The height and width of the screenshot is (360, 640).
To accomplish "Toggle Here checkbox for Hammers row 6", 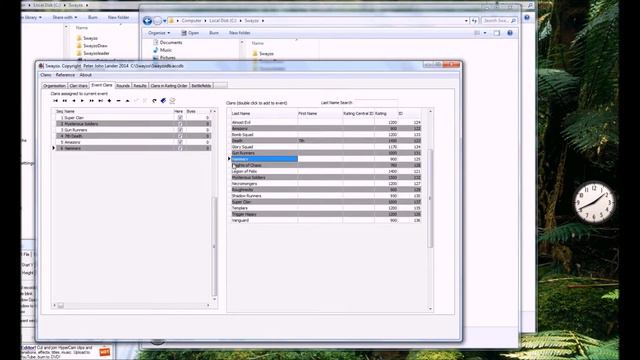I will (180, 148).
